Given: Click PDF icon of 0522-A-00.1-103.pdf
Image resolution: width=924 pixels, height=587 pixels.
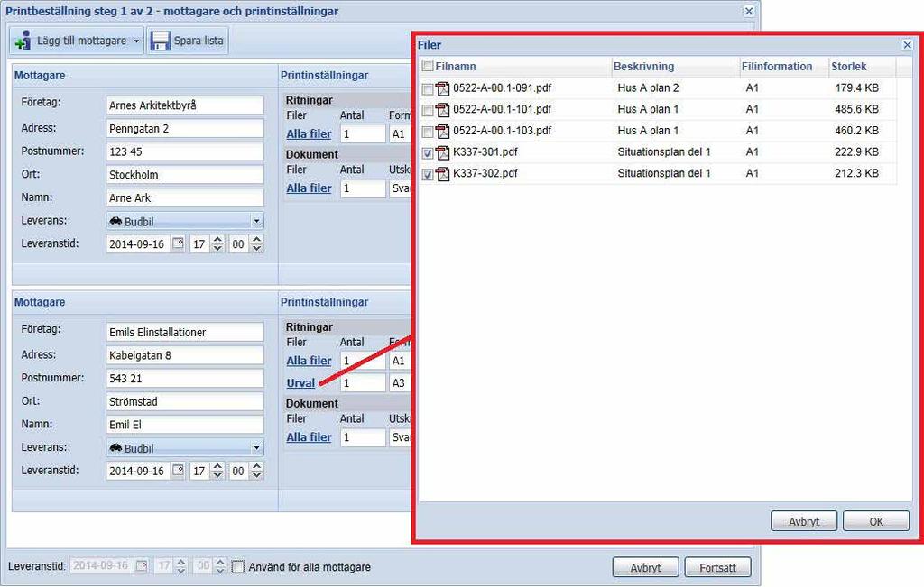Looking at the screenshot, I should [x=442, y=131].
